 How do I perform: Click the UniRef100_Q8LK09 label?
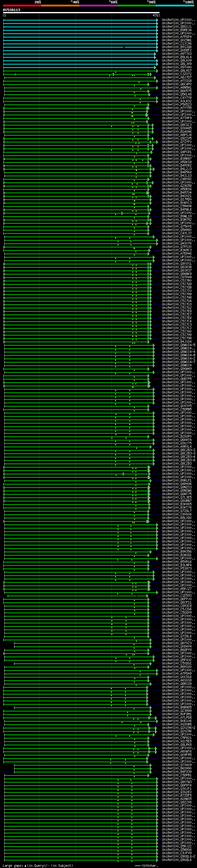177,60
